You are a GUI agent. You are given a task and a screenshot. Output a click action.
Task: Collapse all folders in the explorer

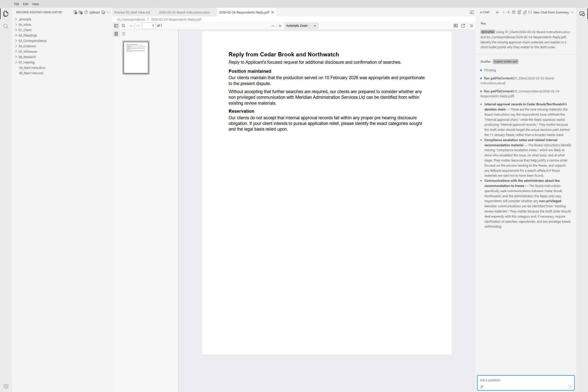[103, 12]
